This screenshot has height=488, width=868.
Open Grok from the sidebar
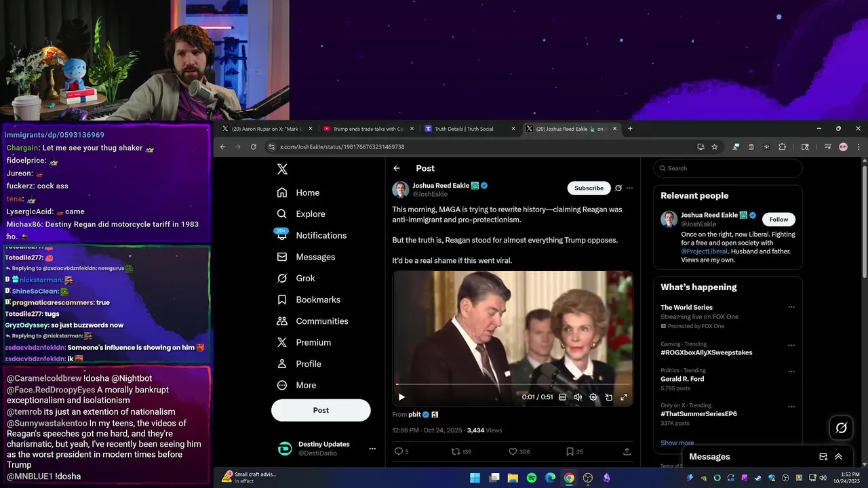click(296, 278)
